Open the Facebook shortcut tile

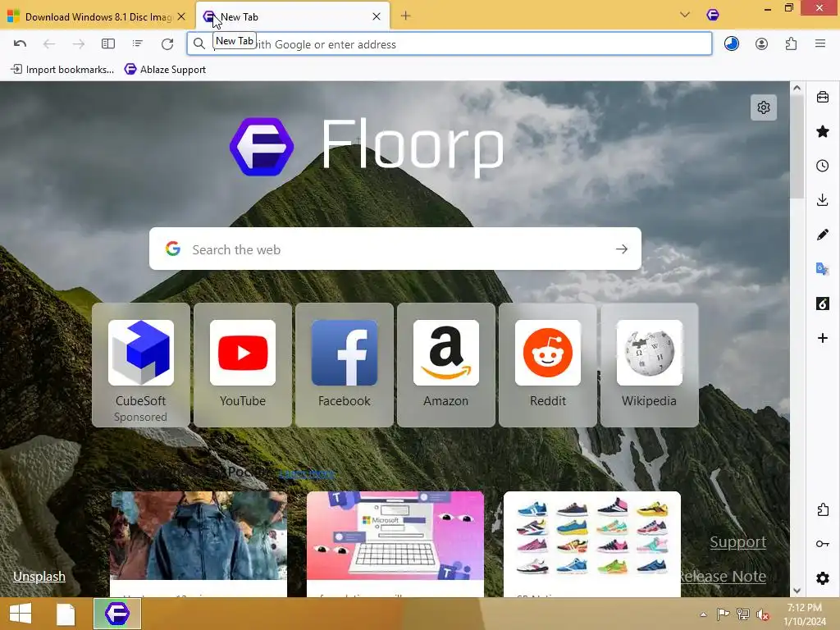point(345,365)
